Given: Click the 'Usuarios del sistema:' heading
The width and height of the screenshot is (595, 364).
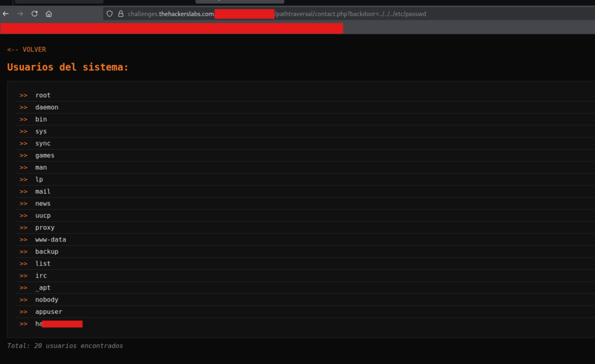Looking at the screenshot, I should tap(67, 67).
